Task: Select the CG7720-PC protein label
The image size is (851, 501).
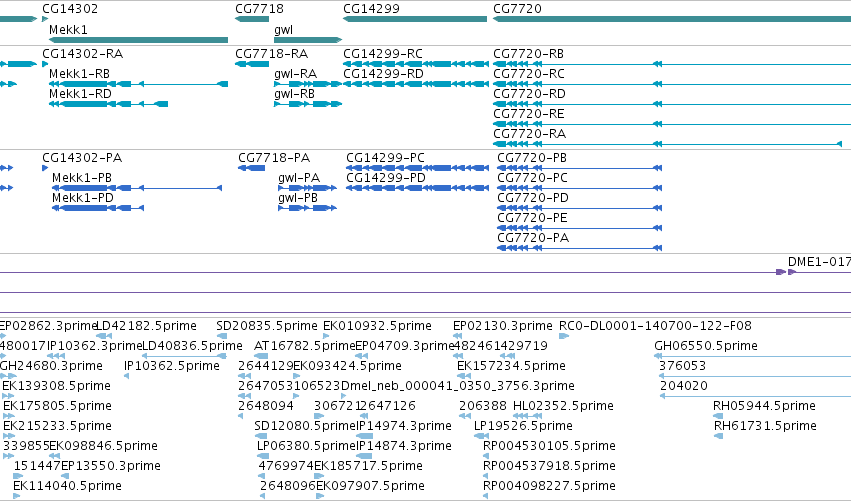Action: point(532,178)
